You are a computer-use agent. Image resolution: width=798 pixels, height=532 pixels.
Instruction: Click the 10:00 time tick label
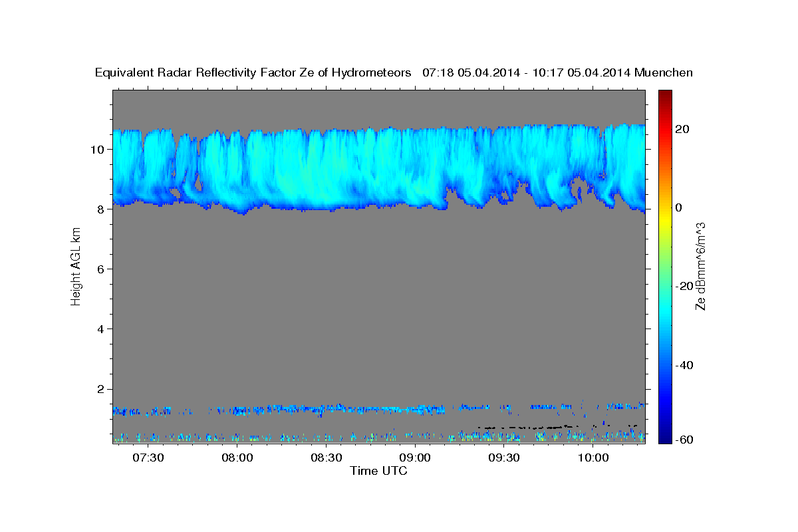pos(593,458)
